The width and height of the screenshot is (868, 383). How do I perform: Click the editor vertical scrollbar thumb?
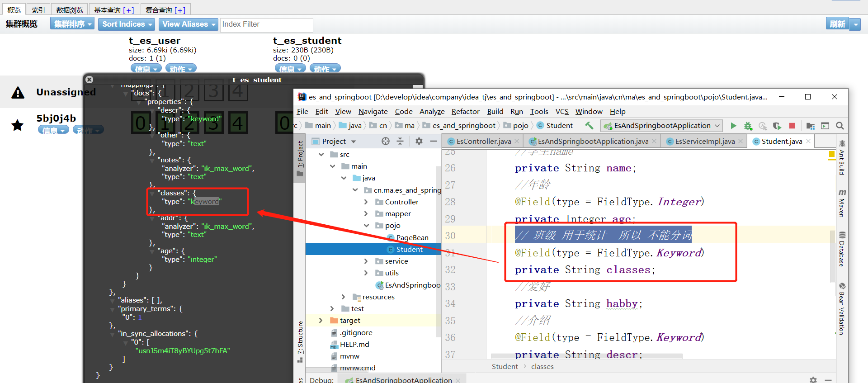(832, 255)
